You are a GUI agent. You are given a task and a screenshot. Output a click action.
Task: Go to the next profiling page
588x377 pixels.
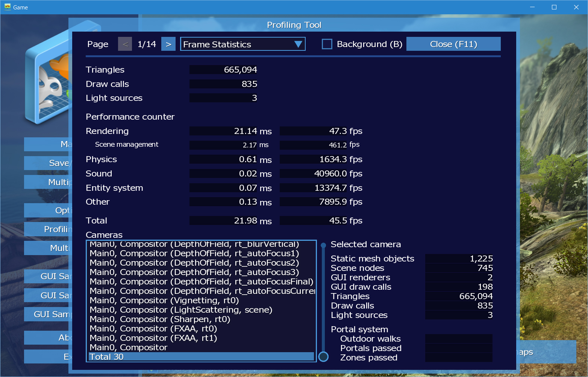point(168,44)
